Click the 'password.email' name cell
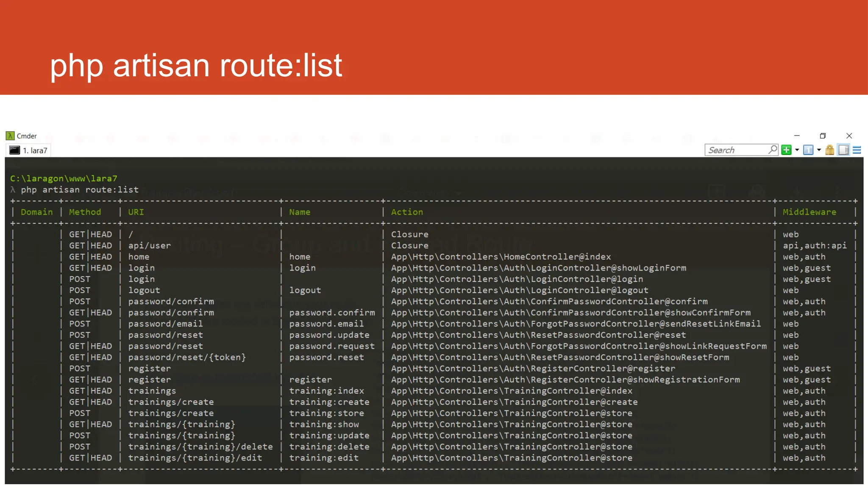Image resolution: width=868 pixels, height=488 pixels. [x=326, y=324]
